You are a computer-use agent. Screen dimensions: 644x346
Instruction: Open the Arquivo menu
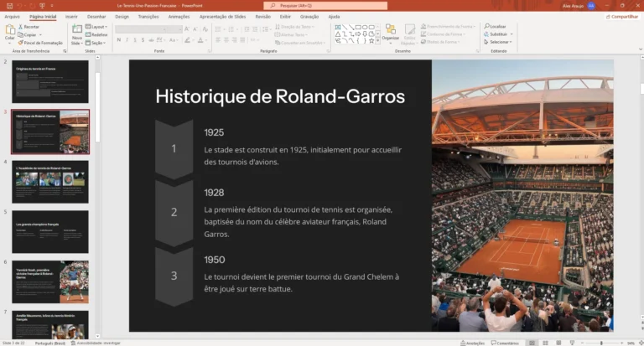click(x=12, y=17)
